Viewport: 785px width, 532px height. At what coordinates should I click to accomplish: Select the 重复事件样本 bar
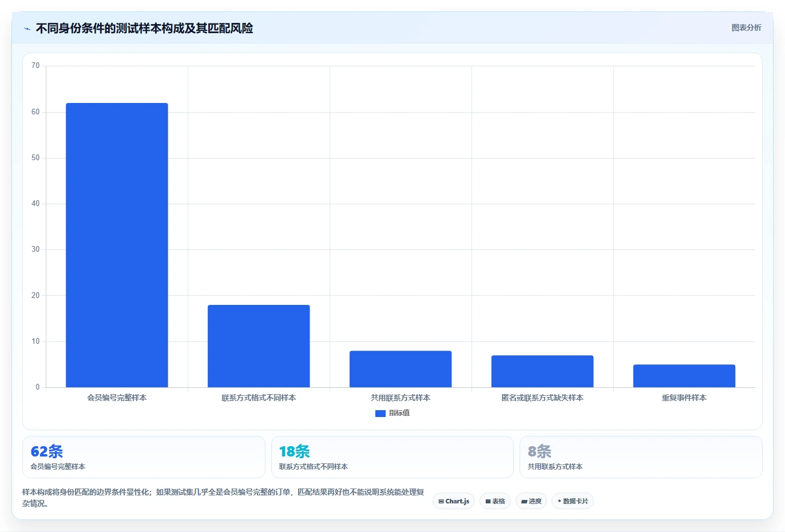tap(684, 376)
